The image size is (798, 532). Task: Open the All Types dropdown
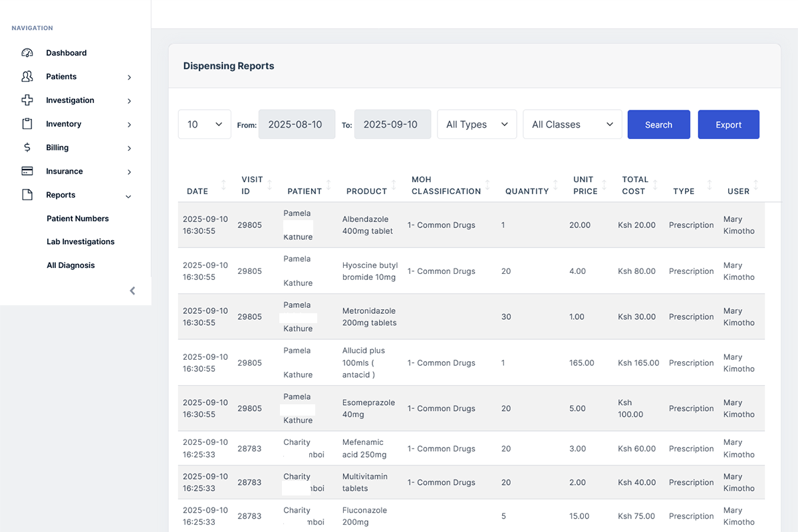(x=477, y=124)
